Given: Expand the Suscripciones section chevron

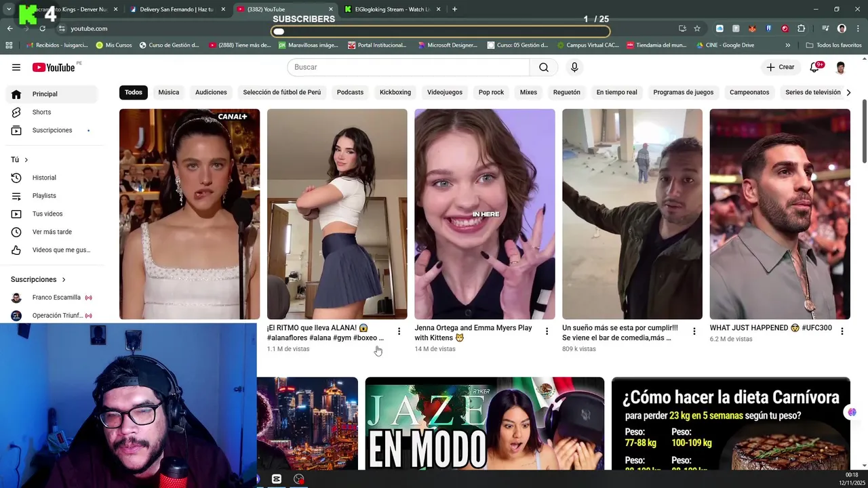Looking at the screenshot, I should coord(64,279).
